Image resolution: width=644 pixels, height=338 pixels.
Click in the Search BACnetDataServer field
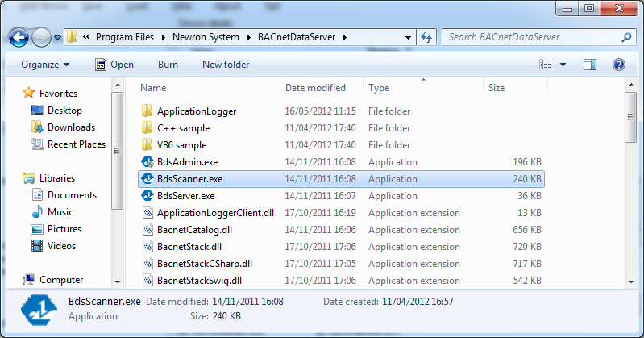point(532,37)
